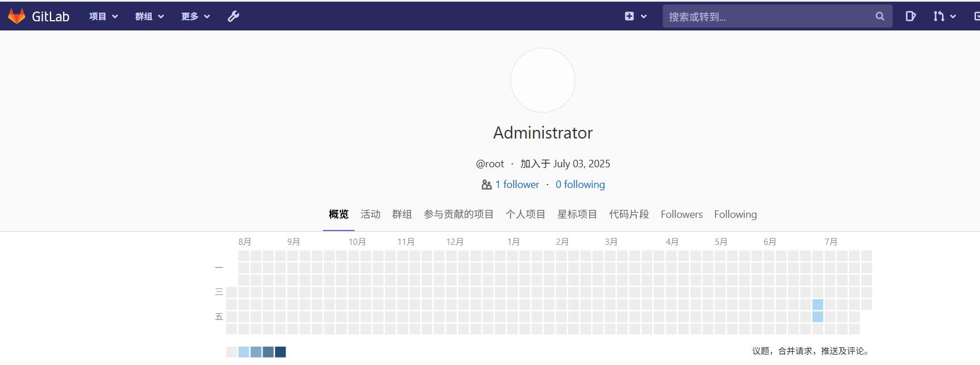This screenshot has width=980, height=365.
Task: Click the GitLab wordmark text
Action: tap(51, 17)
